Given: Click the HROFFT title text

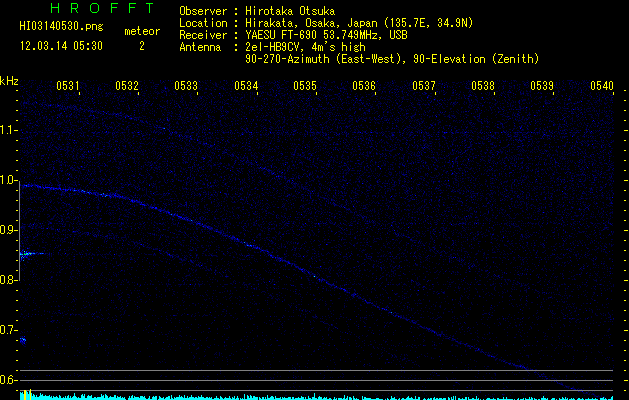Looking at the screenshot, I should (103, 8).
